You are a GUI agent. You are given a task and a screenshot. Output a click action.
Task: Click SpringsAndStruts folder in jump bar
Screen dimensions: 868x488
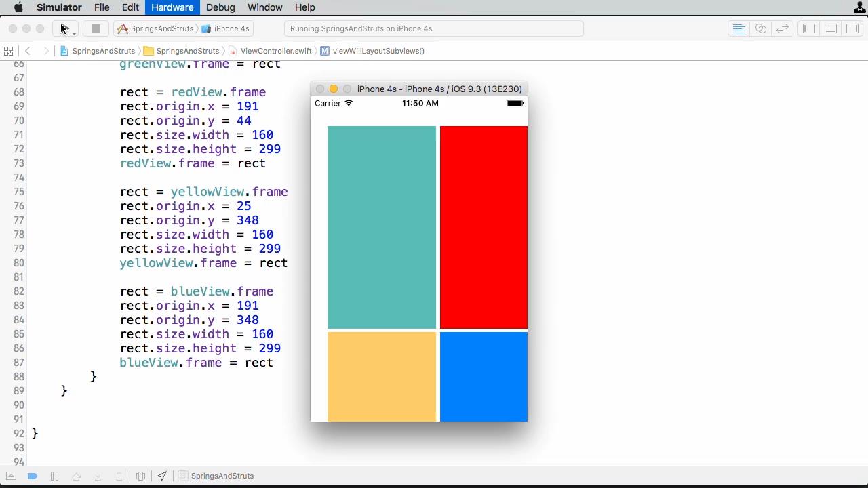tap(181, 51)
